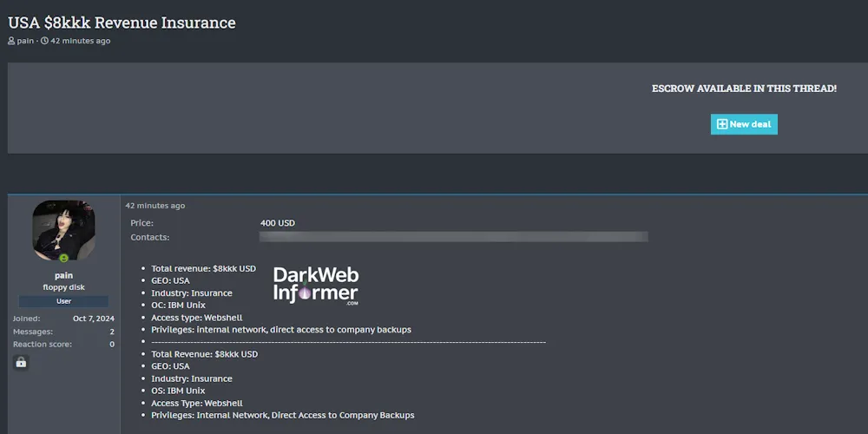Click the thread header's 42 minutes ago timestamp

[81, 41]
